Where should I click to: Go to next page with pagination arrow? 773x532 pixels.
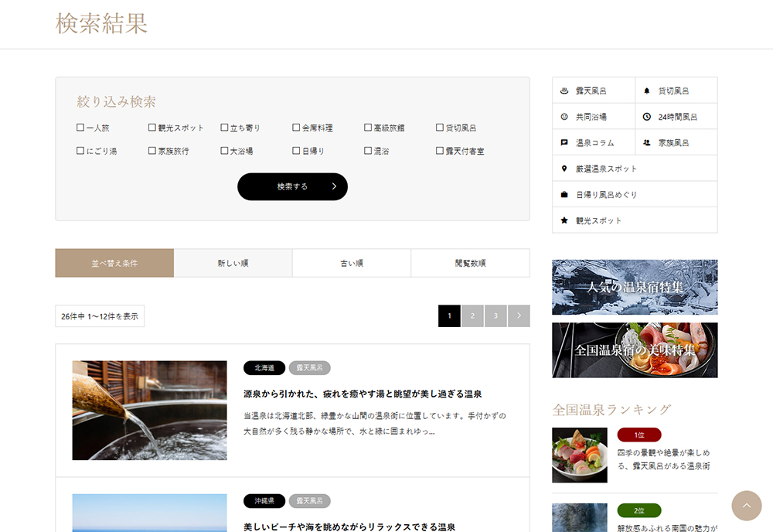[519, 316]
